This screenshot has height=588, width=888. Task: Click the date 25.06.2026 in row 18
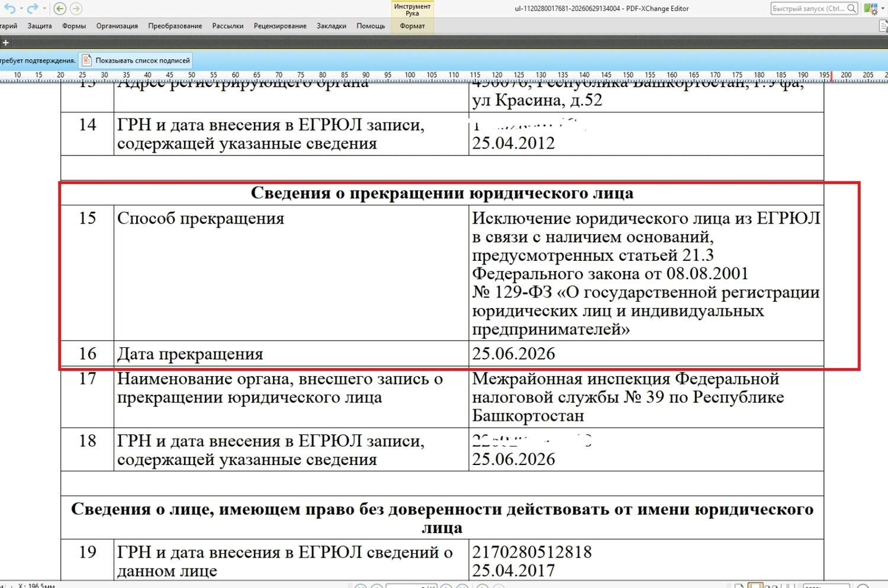tap(513, 460)
